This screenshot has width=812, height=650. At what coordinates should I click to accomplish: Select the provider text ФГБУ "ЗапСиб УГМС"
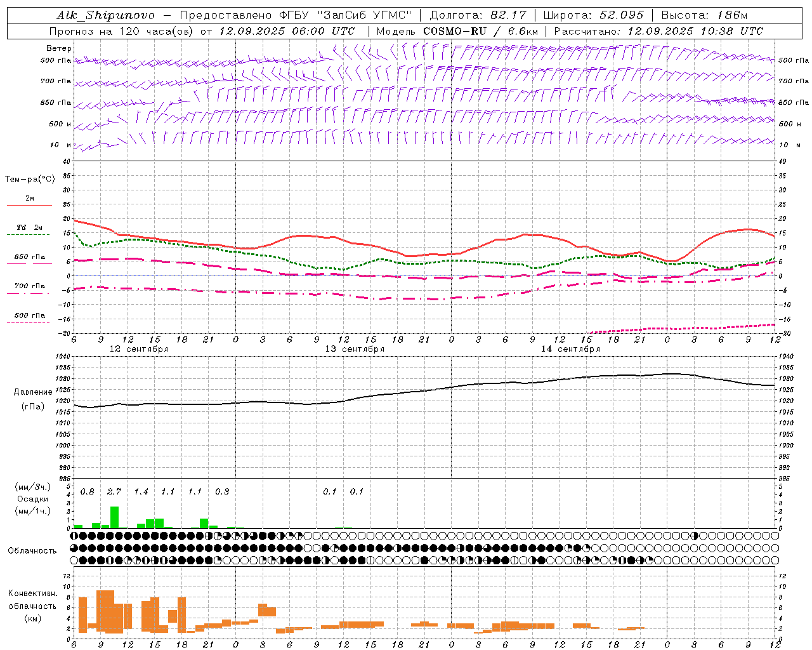tap(345, 15)
